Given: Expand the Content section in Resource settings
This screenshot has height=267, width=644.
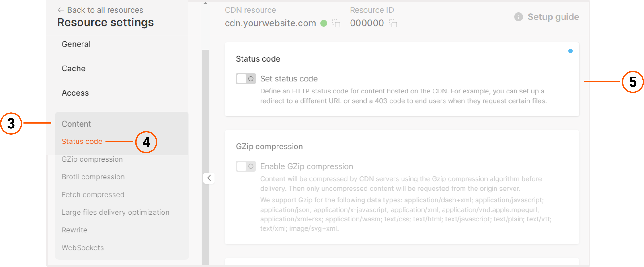Looking at the screenshot, I should [x=76, y=124].
